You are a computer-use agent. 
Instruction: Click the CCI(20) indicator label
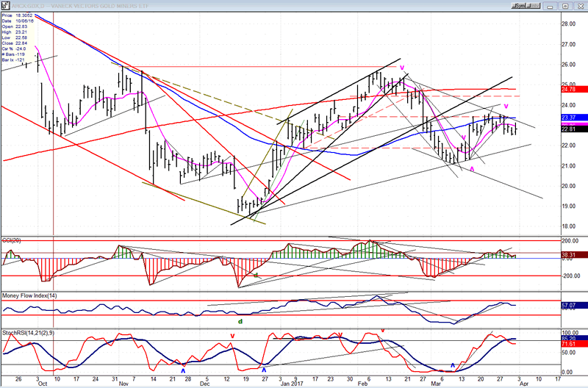(x=15, y=242)
